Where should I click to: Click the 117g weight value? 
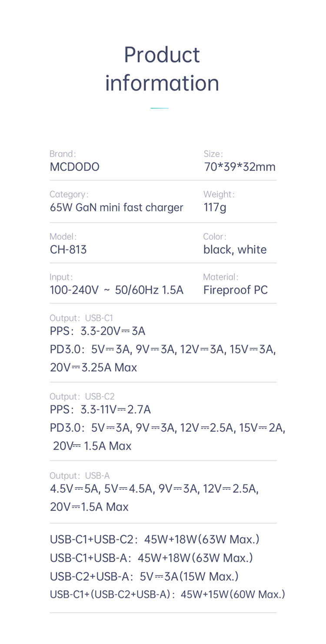(x=215, y=208)
